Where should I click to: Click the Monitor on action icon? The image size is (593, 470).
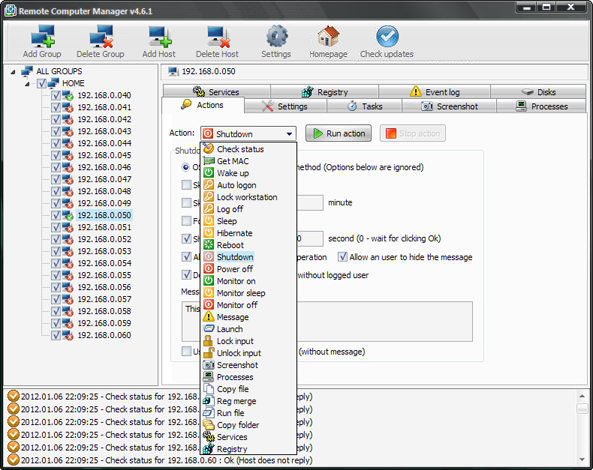coord(208,281)
